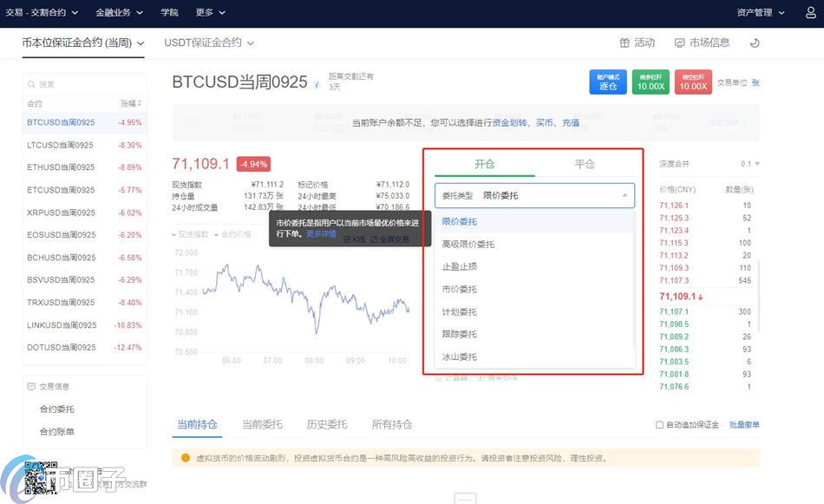
Task: Select LINKUSD当周0925 contract row
Action: click(85, 324)
